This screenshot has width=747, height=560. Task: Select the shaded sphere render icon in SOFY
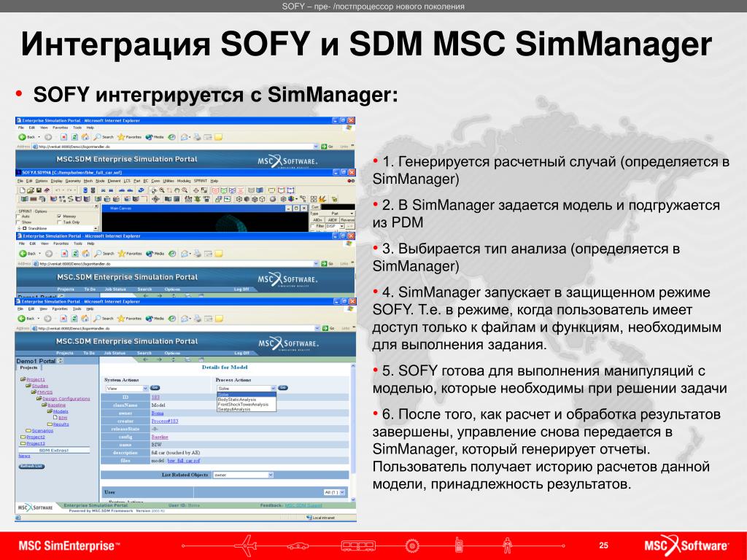pyautogui.click(x=273, y=199)
